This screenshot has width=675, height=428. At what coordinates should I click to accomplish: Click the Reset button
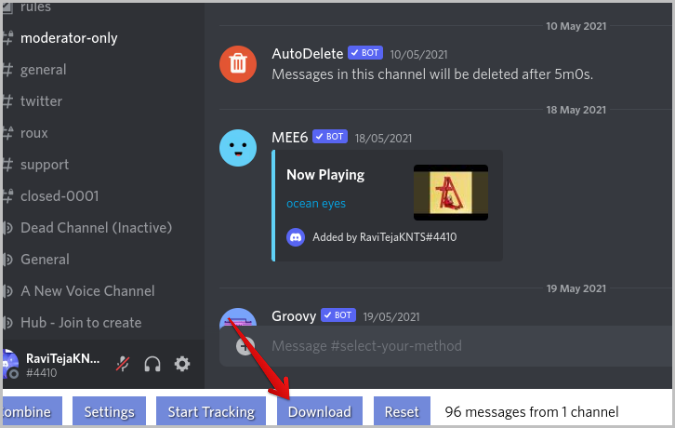[x=402, y=412]
